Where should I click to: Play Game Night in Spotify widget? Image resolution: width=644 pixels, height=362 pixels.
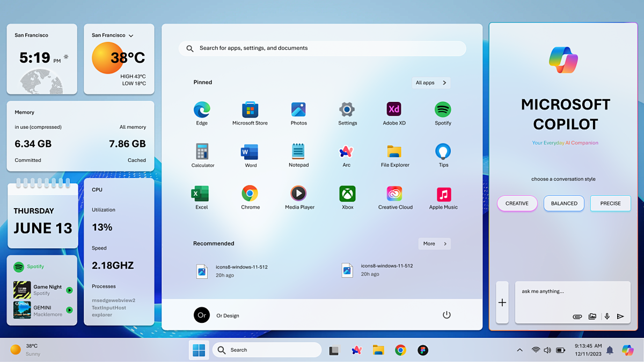click(69, 290)
